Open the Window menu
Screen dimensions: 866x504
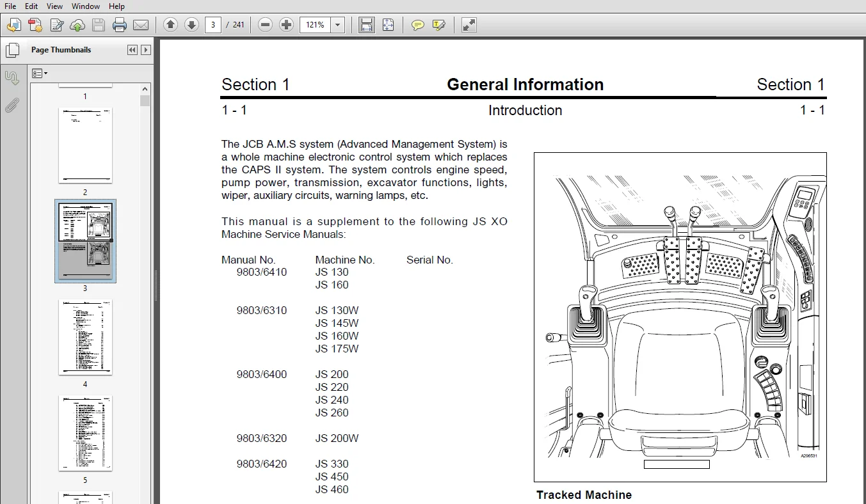tap(86, 6)
